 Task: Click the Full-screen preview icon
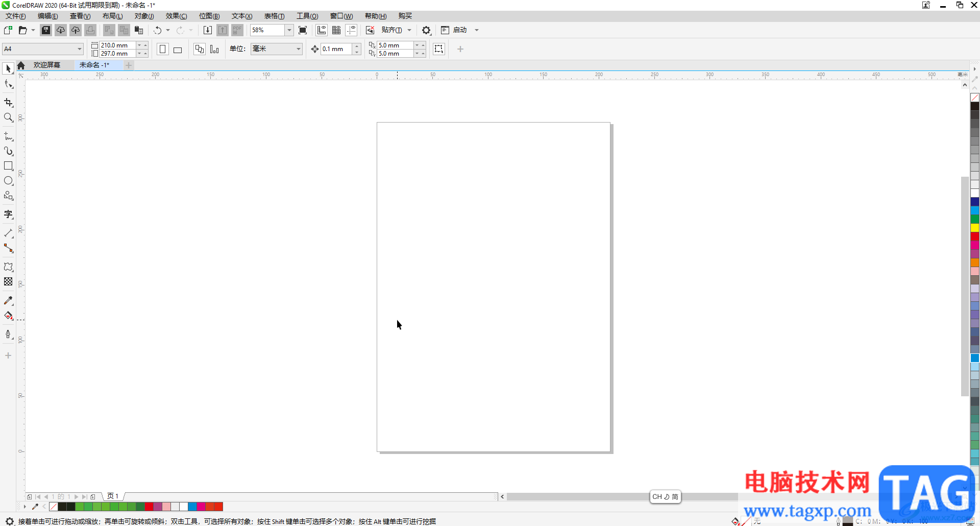(303, 30)
